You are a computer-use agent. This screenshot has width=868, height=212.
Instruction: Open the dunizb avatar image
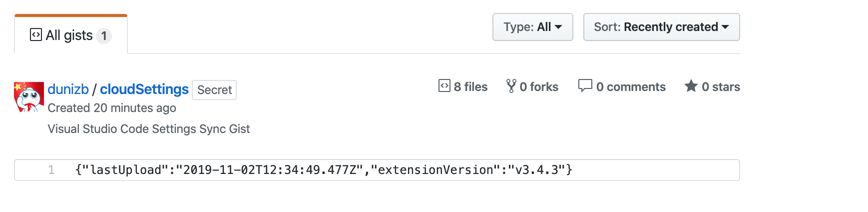[x=29, y=97]
